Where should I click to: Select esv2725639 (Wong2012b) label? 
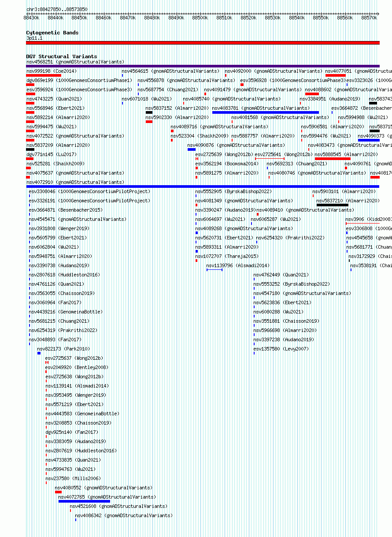point(224,154)
